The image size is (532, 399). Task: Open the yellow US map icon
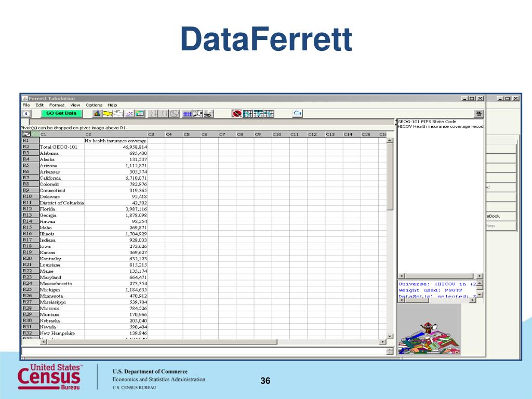point(108,114)
